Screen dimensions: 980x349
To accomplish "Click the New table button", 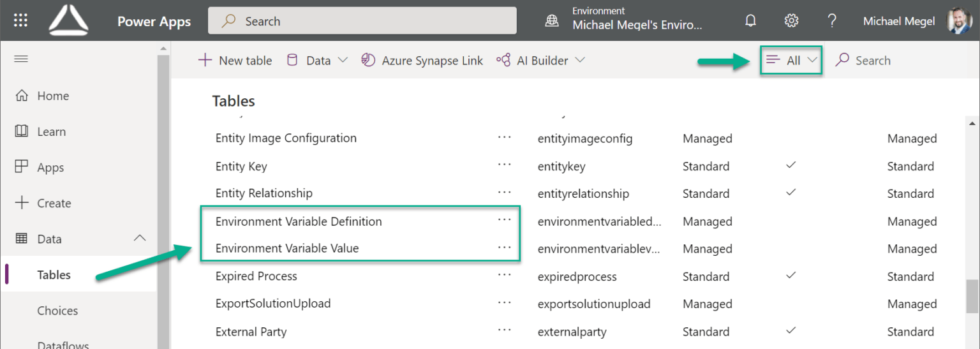I will [x=235, y=61].
